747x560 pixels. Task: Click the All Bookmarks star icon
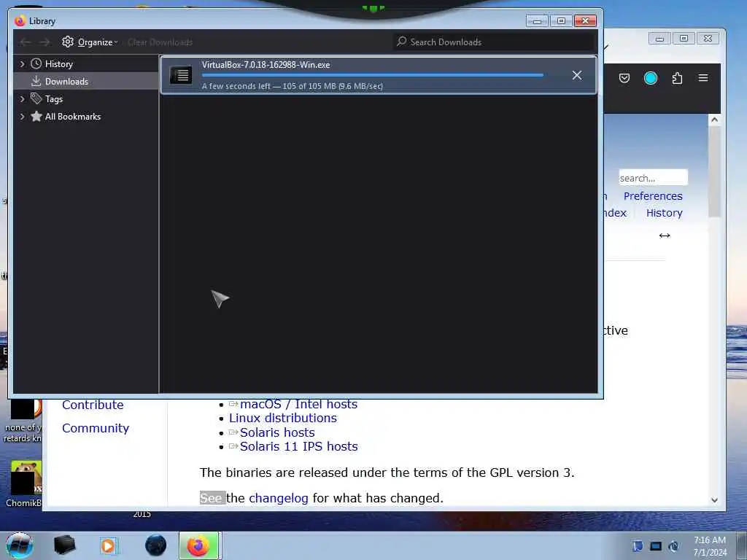(36, 116)
